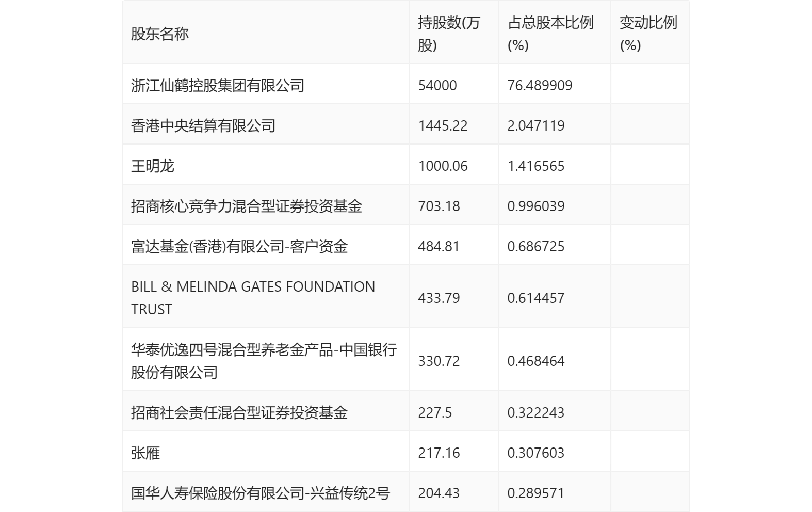
Task: Select BILL & MELINDA GATES FOUNDATION TRUST
Action: (x=253, y=298)
